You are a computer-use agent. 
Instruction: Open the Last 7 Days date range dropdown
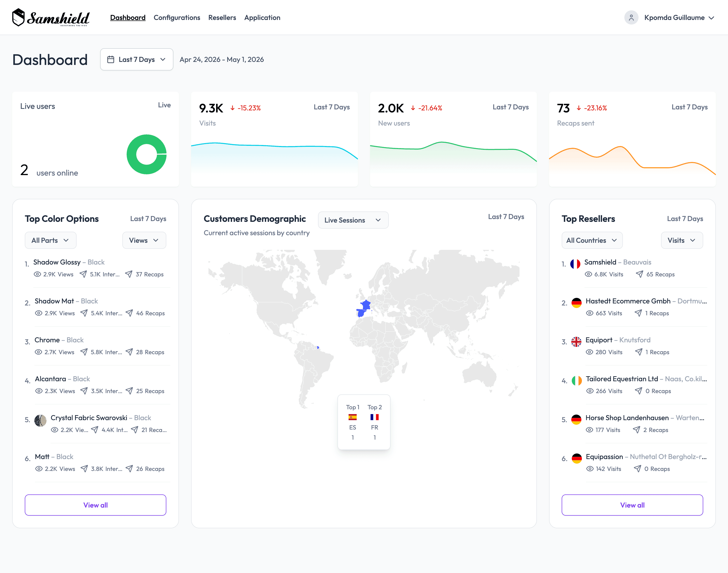tap(136, 59)
